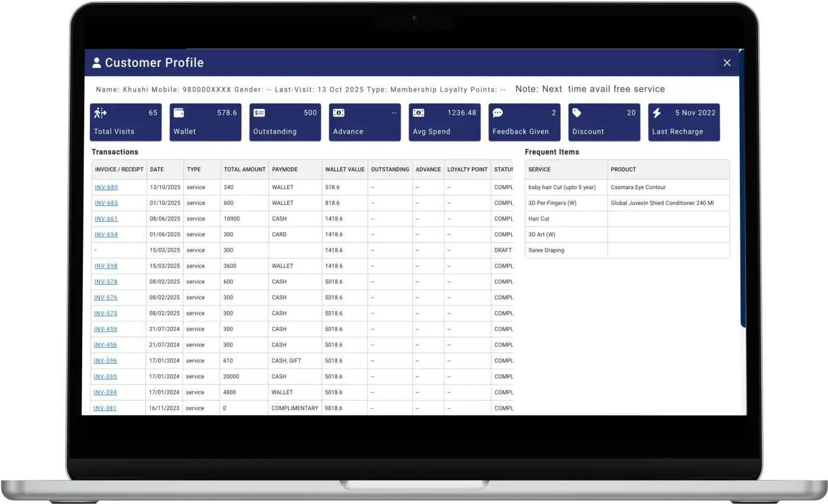This screenshot has height=504, width=828.
Task: Click the Feedback Given speech bubble icon
Action: click(497, 113)
